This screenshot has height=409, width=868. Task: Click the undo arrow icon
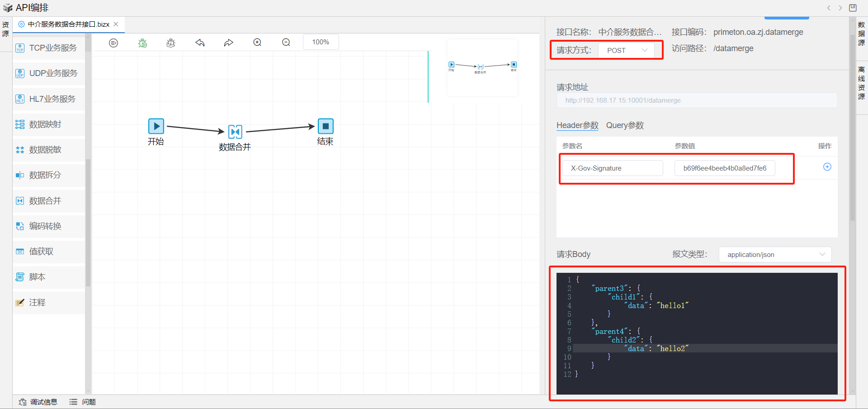[x=200, y=43]
